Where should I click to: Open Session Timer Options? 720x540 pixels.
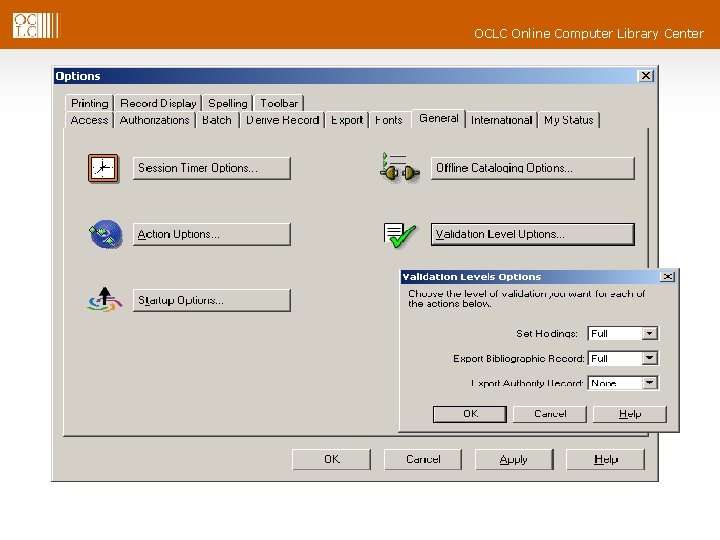tap(212, 168)
